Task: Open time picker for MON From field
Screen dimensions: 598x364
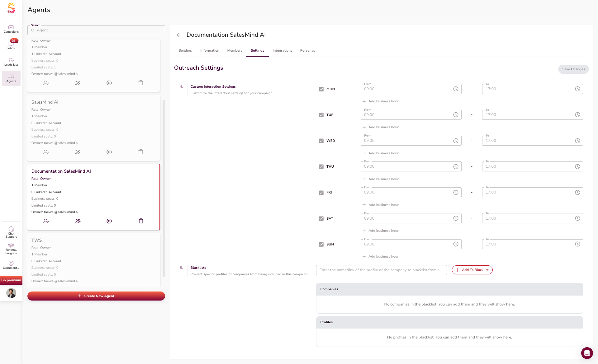Action: [456, 89]
